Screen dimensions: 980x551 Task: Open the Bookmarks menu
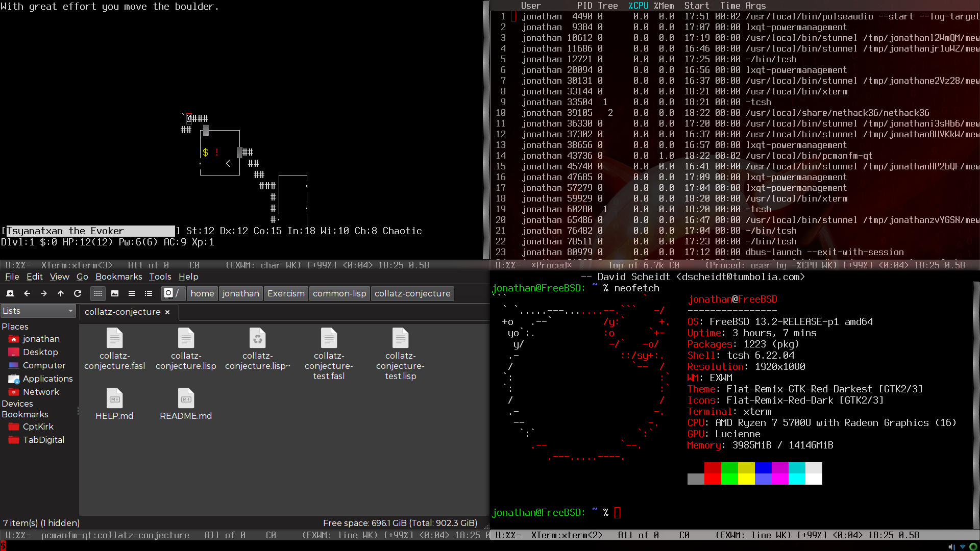(x=119, y=277)
